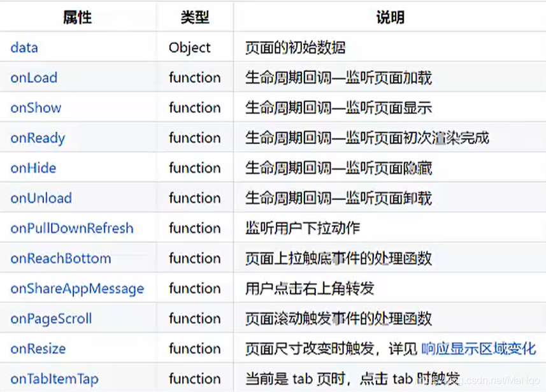
Task: Click the description 生命周期回调—监听页面显示
Action: coord(338,108)
